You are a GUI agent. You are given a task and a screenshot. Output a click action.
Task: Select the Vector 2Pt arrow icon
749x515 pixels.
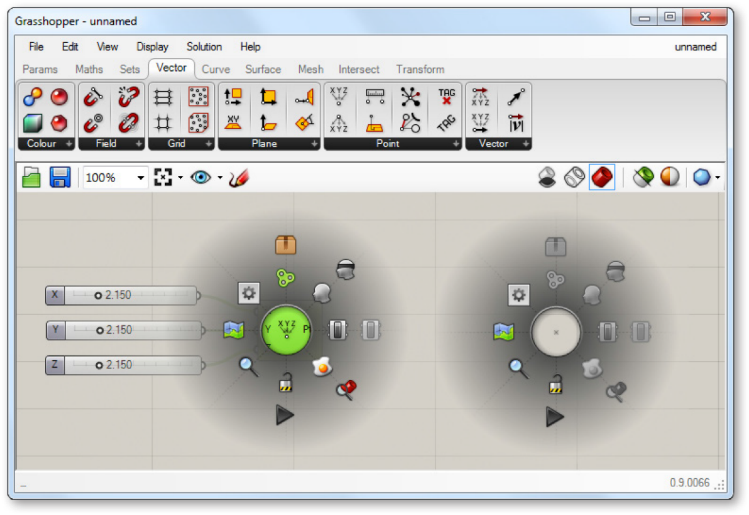(x=516, y=97)
